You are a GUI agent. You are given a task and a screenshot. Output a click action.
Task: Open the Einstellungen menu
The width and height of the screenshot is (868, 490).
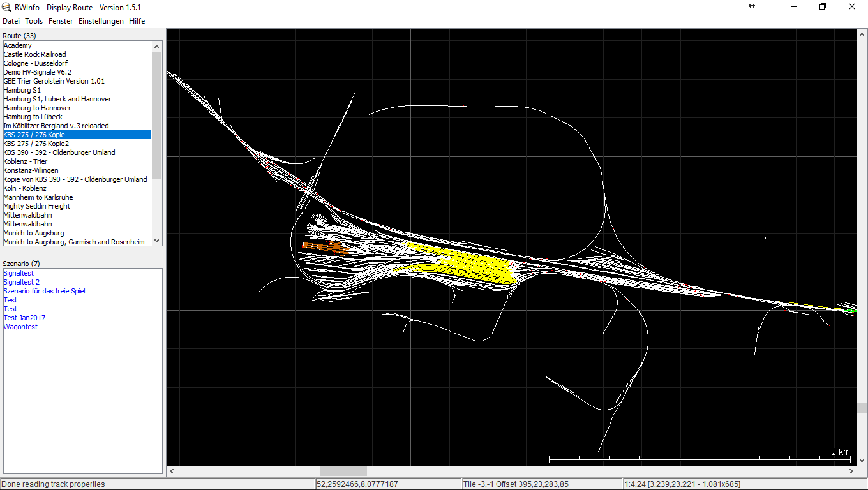click(101, 21)
